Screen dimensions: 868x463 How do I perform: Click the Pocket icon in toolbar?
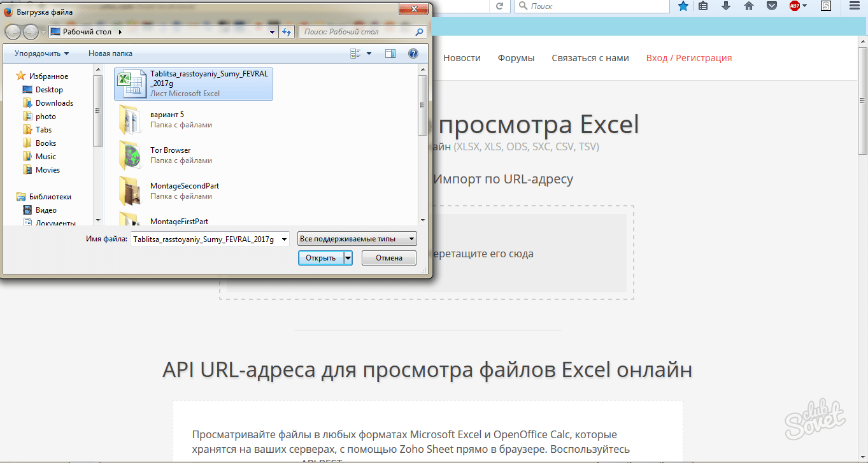[772, 6]
